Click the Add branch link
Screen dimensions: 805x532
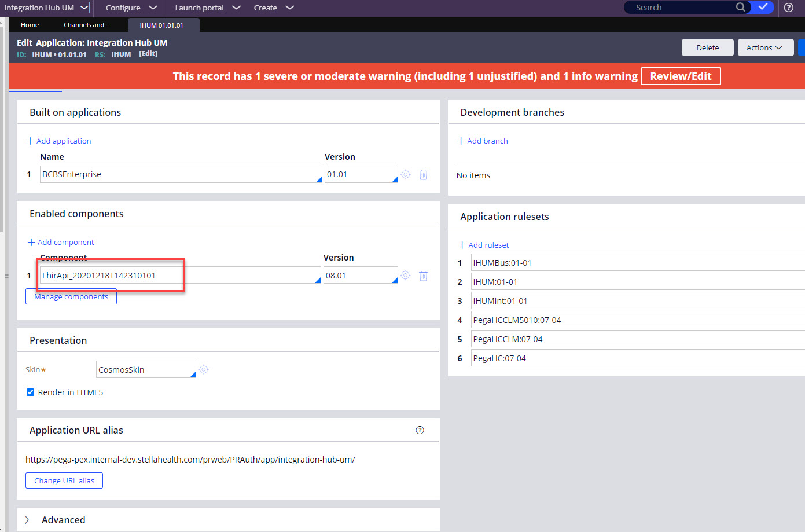tap(487, 141)
